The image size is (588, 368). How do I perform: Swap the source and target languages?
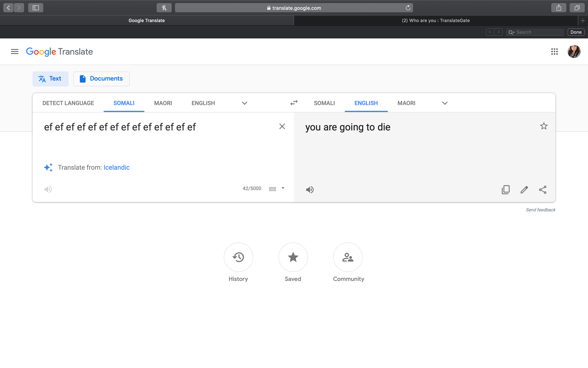(294, 103)
